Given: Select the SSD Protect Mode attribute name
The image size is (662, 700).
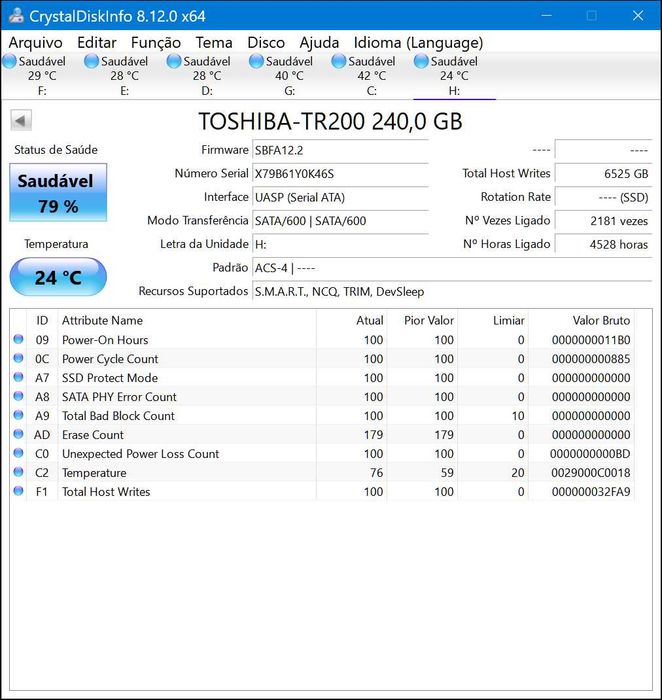Looking at the screenshot, I should tap(110, 378).
